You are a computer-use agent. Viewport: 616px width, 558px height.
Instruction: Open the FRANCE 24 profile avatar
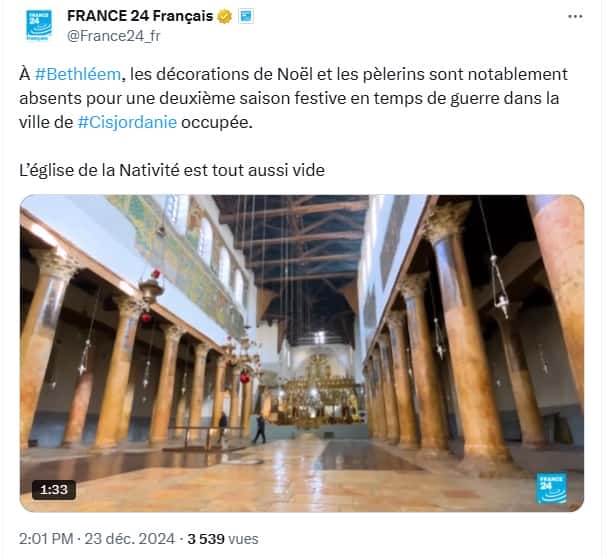tap(39, 25)
